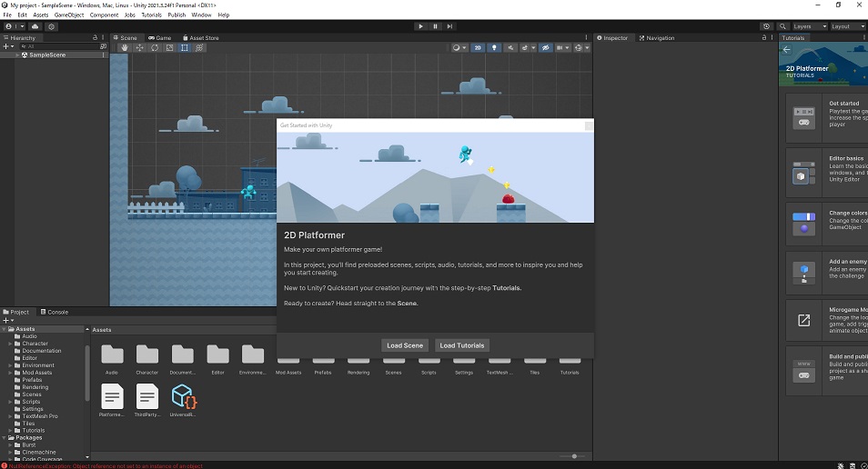Click Play to start the game

[420, 26]
